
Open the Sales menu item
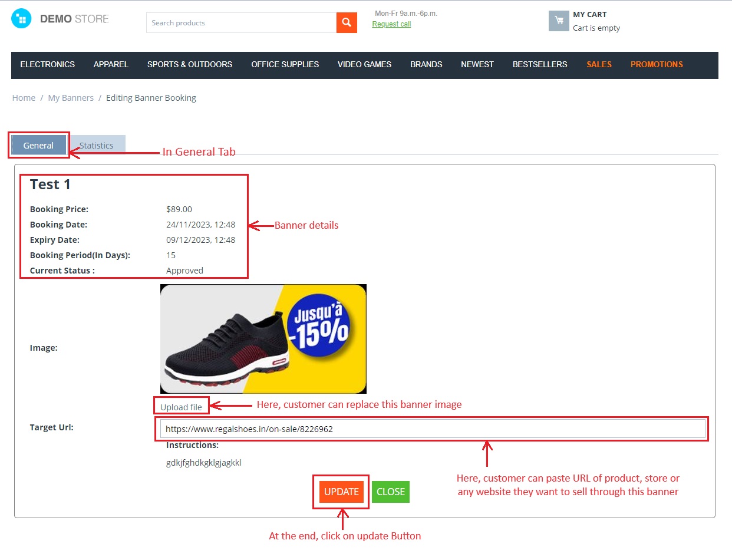point(599,64)
